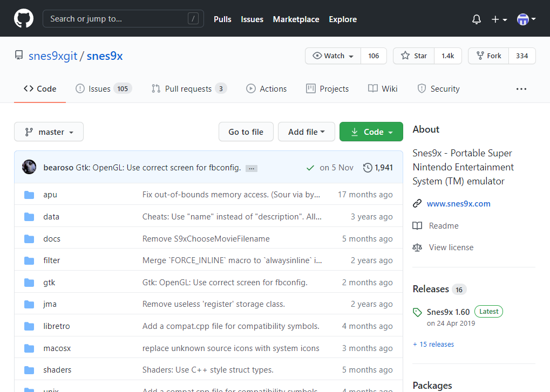View the 334 forks count
The height and width of the screenshot is (392, 550).
point(522,56)
